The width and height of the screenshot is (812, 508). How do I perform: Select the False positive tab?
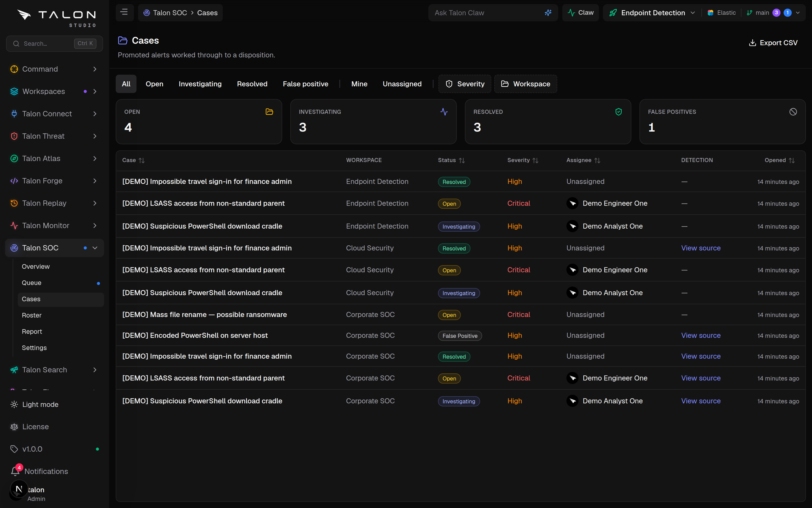click(x=305, y=84)
